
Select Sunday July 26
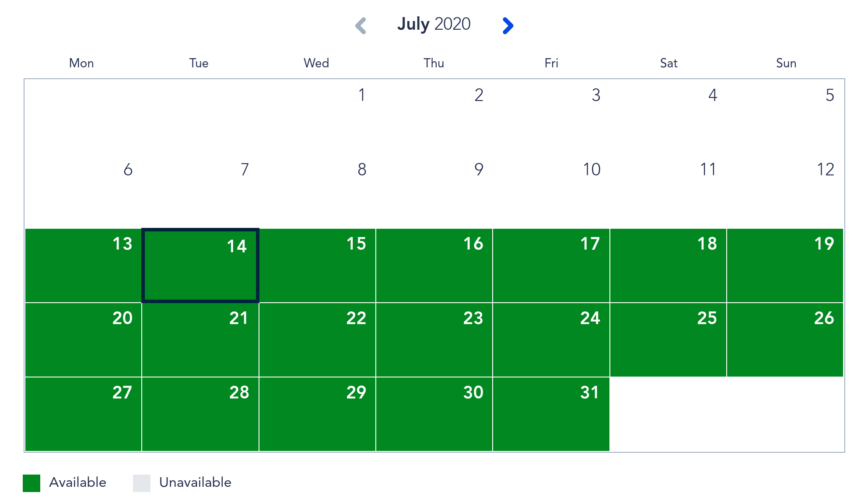[x=785, y=339]
